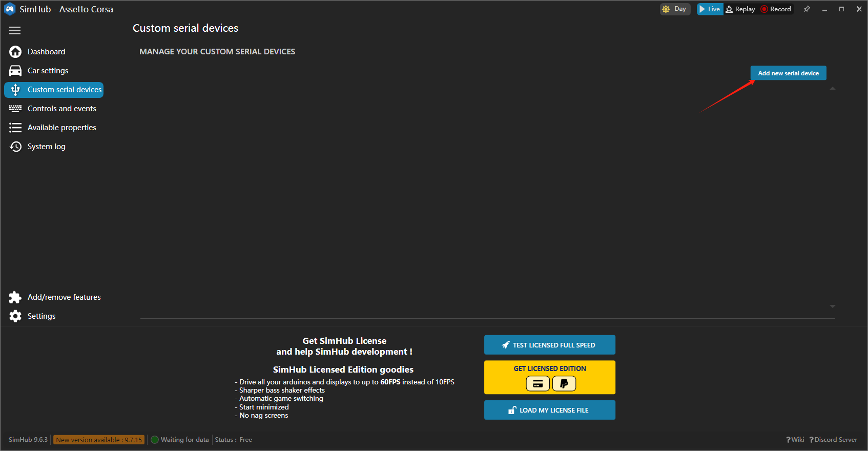Screen dimensions: 868x451
Task: Toggle the hamburger menu icon
Action: (x=15, y=31)
